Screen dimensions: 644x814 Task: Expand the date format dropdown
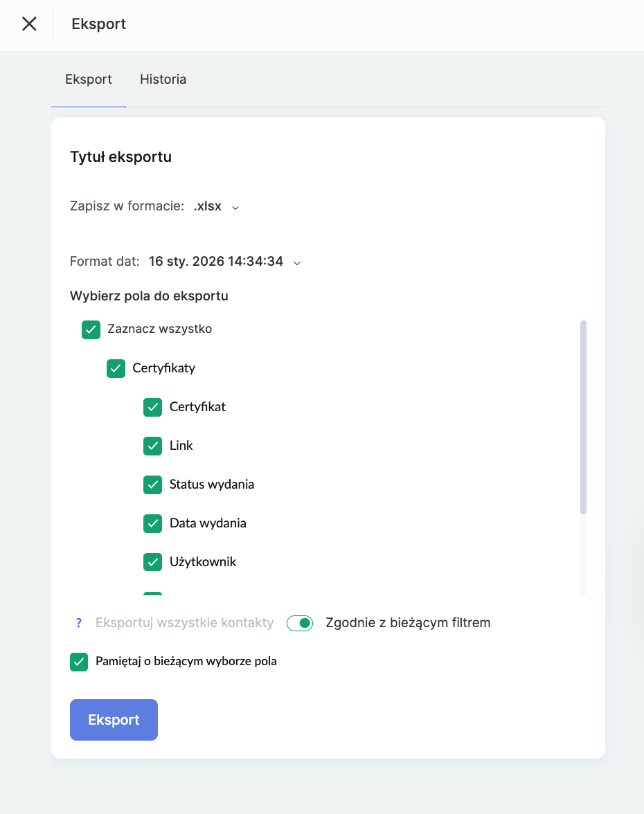pos(297,262)
